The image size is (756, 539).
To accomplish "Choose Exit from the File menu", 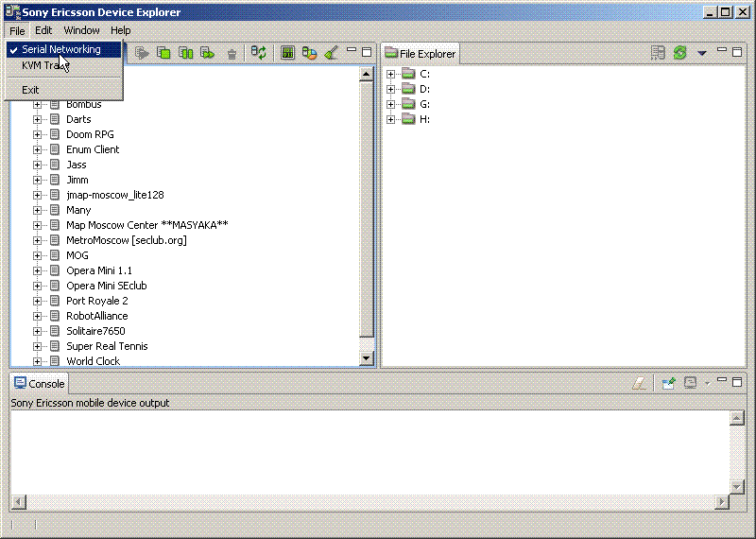I will [x=63, y=90].
